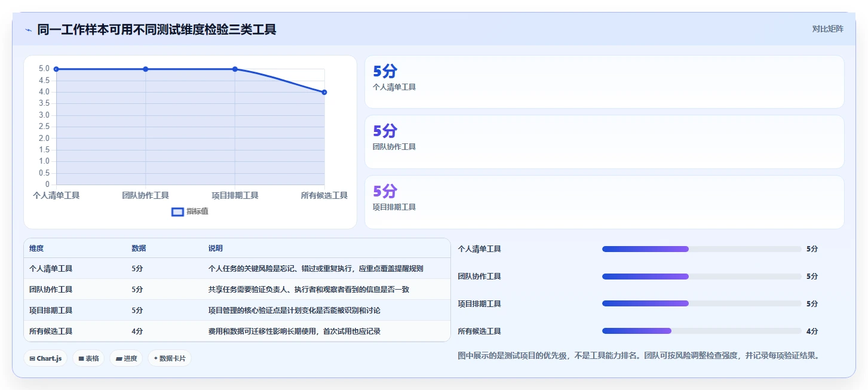Viewport: 868px width, 390px height.
Task: Click the 团队协作工具 x-axis label on chart
Action: [x=146, y=195]
